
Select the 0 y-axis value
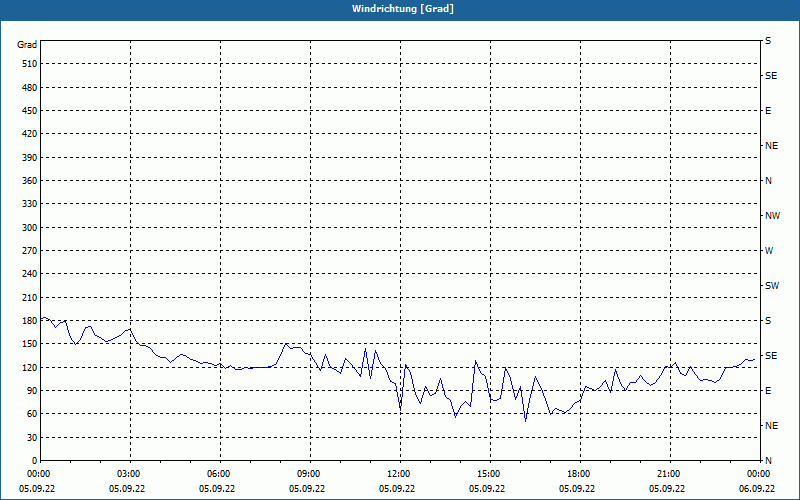tap(35, 461)
